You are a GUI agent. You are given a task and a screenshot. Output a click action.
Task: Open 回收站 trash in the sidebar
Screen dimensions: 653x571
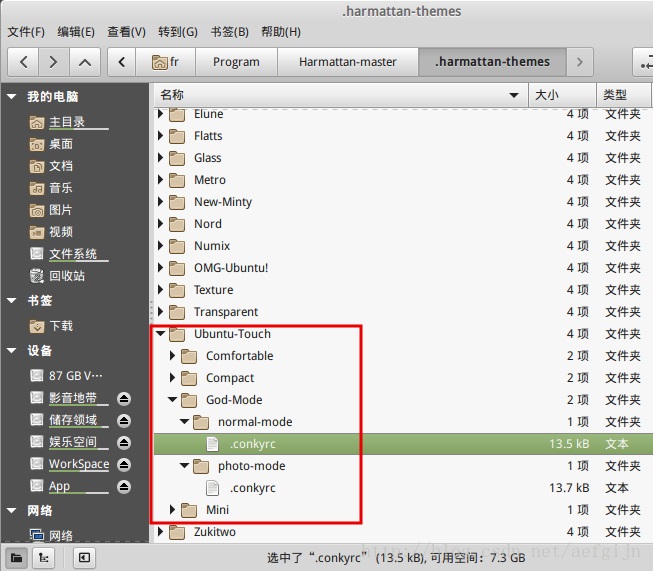click(67, 276)
